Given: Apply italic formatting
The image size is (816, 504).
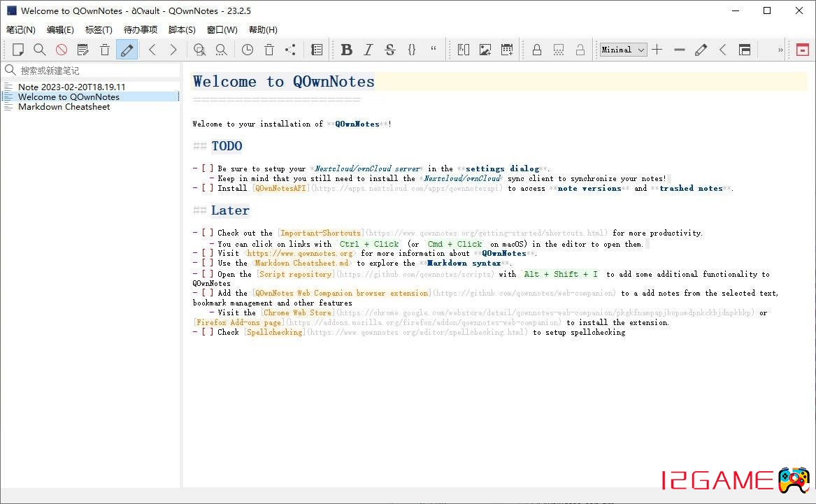Looking at the screenshot, I should click(368, 50).
